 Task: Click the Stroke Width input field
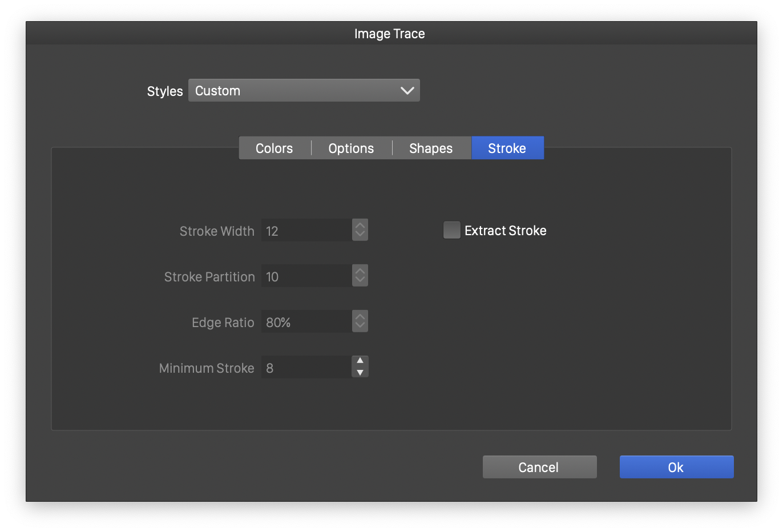pyautogui.click(x=306, y=231)
